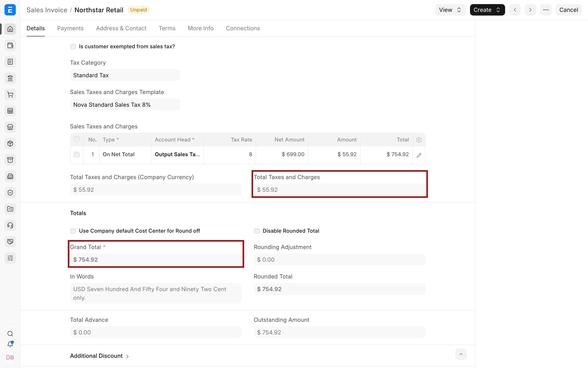Open the wallet Accounting sidebar icon
Image resolution: width=588 pixels, height=368 pixels.
click(10, 45)
